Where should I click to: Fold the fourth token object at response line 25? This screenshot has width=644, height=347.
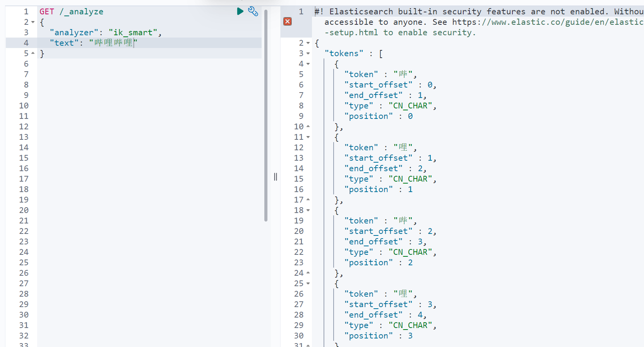tap(308, 283)
